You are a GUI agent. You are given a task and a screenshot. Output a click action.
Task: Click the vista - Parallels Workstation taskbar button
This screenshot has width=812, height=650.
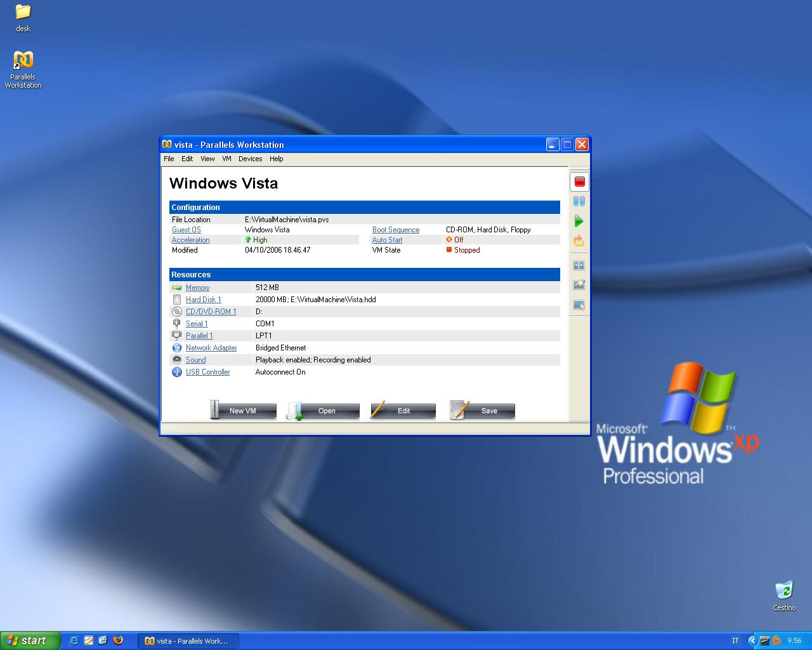(x=188, y=640)
